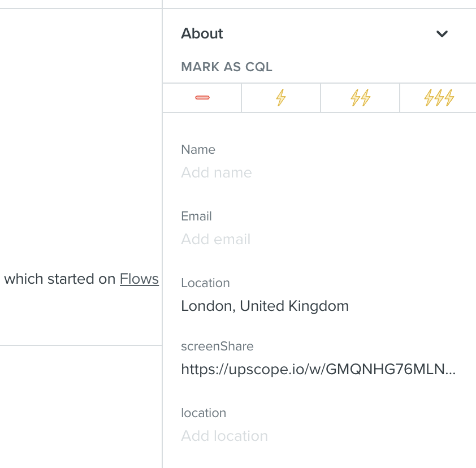Click the Add name field
476x468 pixels.
[x=217, y=173]
